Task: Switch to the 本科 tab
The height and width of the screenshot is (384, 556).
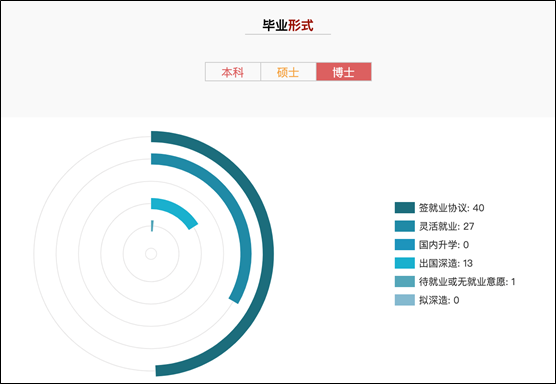Action: point(233,72)
